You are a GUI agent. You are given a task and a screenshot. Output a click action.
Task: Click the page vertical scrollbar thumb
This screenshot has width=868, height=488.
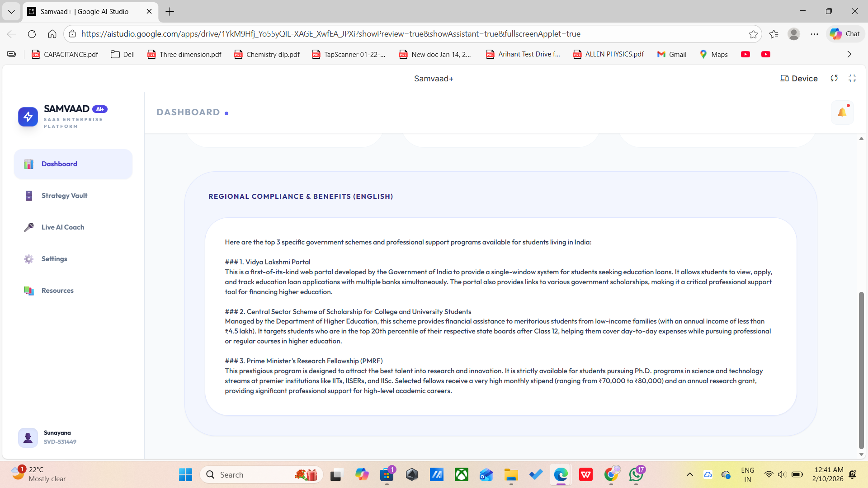[861, 371]
